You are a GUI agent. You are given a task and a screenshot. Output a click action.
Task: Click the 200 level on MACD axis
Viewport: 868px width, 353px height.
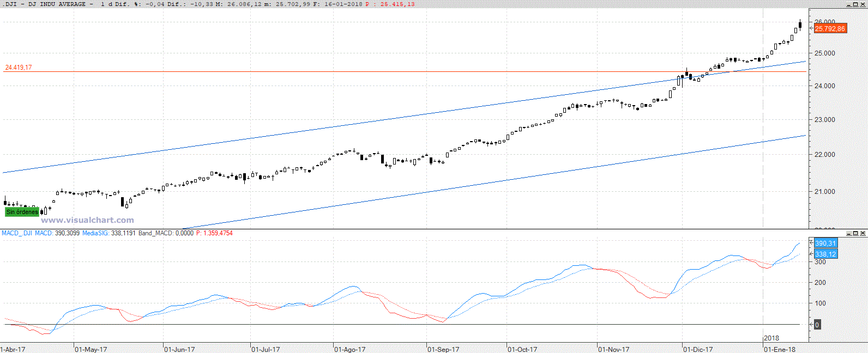click(x=820, y=283)
